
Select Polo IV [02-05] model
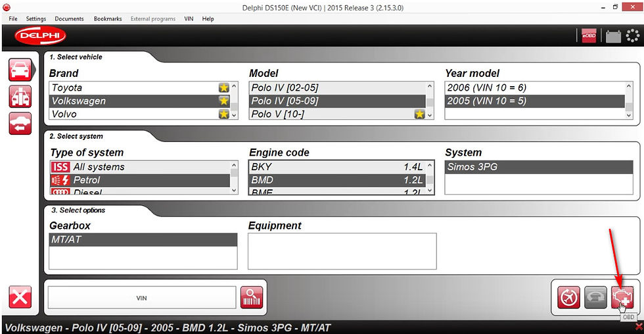(x=337, y=87)
